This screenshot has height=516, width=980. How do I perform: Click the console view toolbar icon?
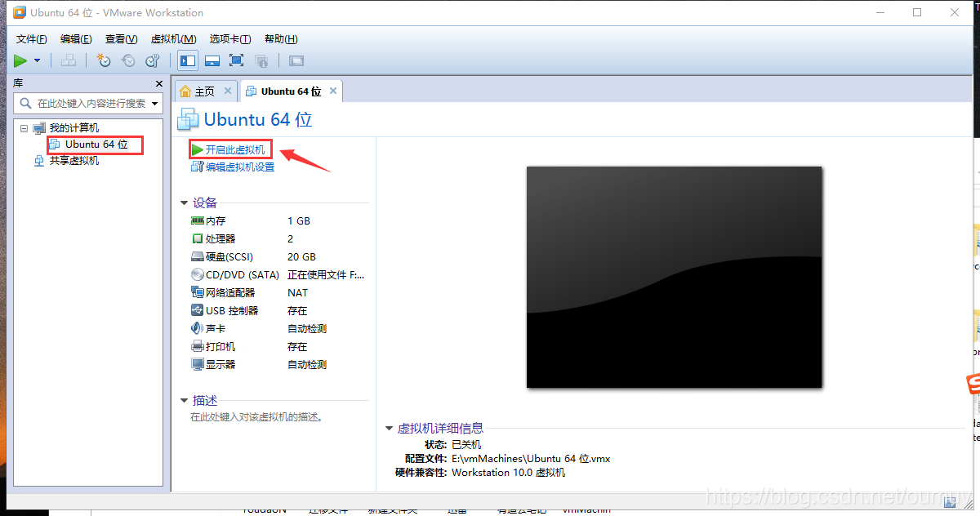pos(296,60)
